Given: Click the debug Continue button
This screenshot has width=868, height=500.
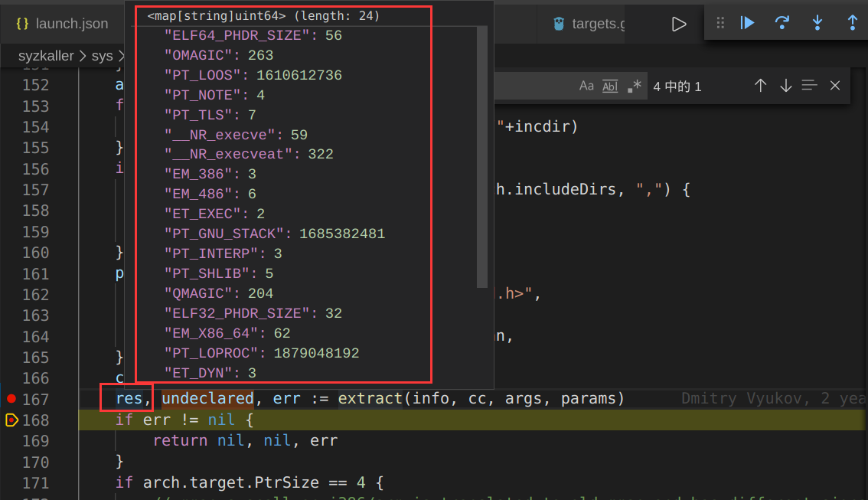Looking at the screenshot, I should 747,23.
